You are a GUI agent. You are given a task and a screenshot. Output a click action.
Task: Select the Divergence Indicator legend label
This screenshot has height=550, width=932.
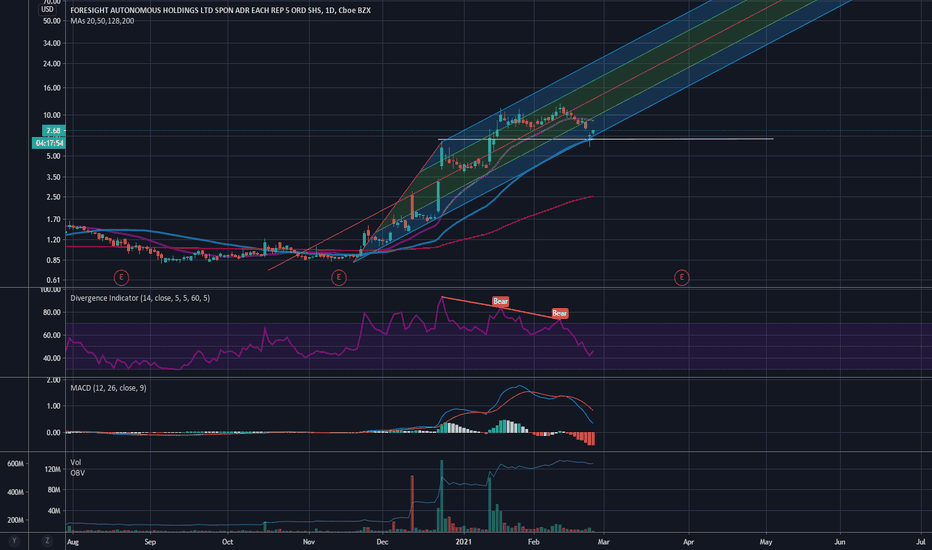[140, 298]
